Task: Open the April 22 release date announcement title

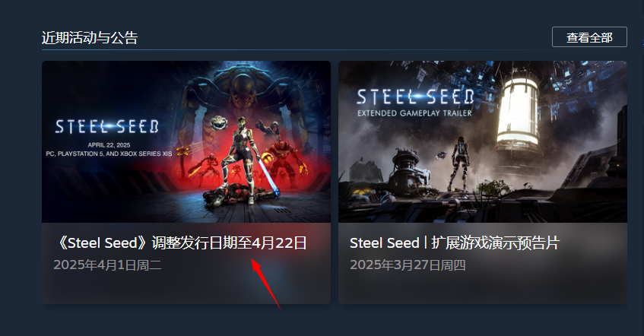Action: [x=181, y=243]
